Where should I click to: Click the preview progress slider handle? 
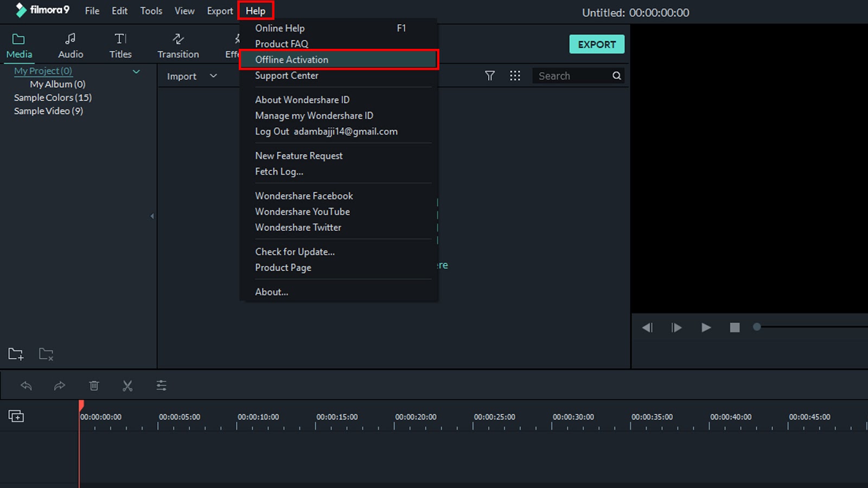coord(757,327)
